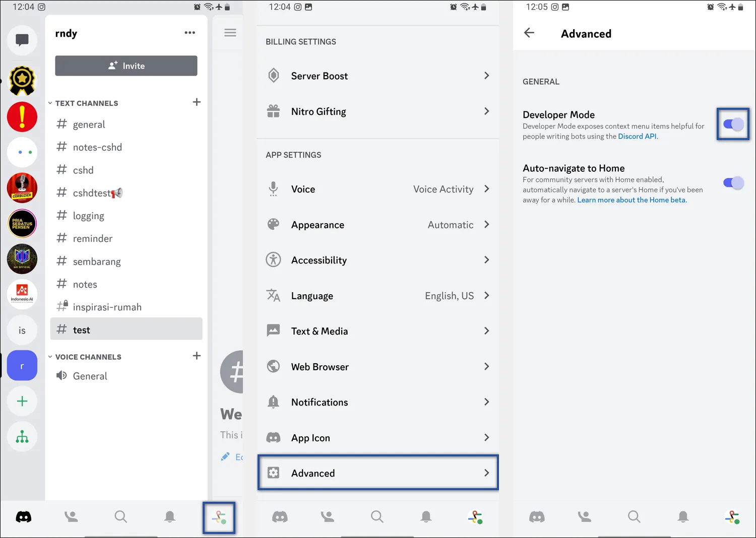Collapse the Voice Channels section
756x538 pixels.
click(50, 356)
